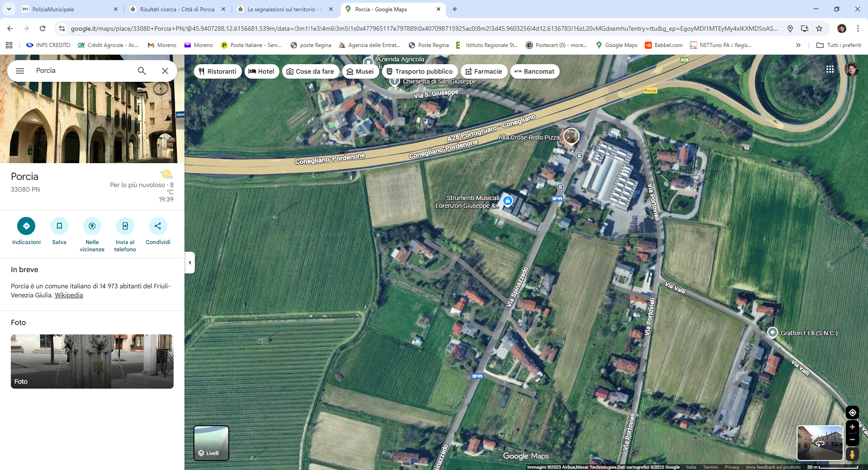Image resolution: width=868 pixels, height=470 pixels.
Task: Open the Google apps grid
Action: click(x=830, y=69)
